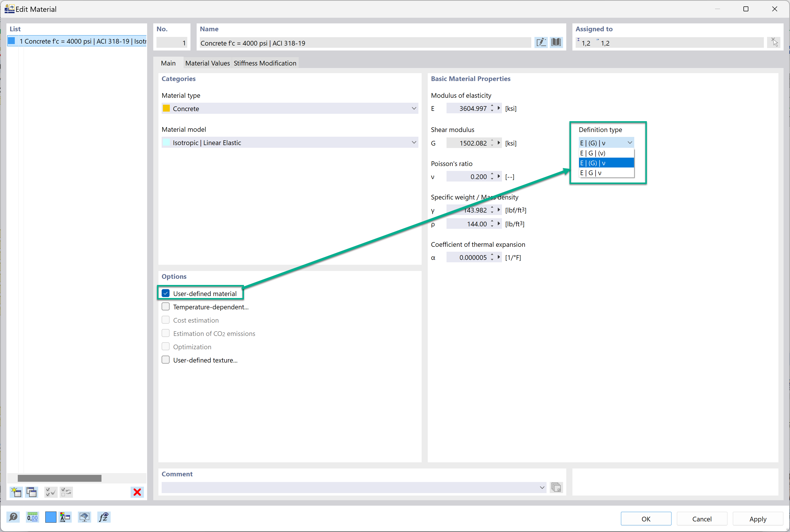Image resolution: width=790 pixels, height=532 pixels.
Task: Open the material library book icon
Action: (x=556, y=42)
